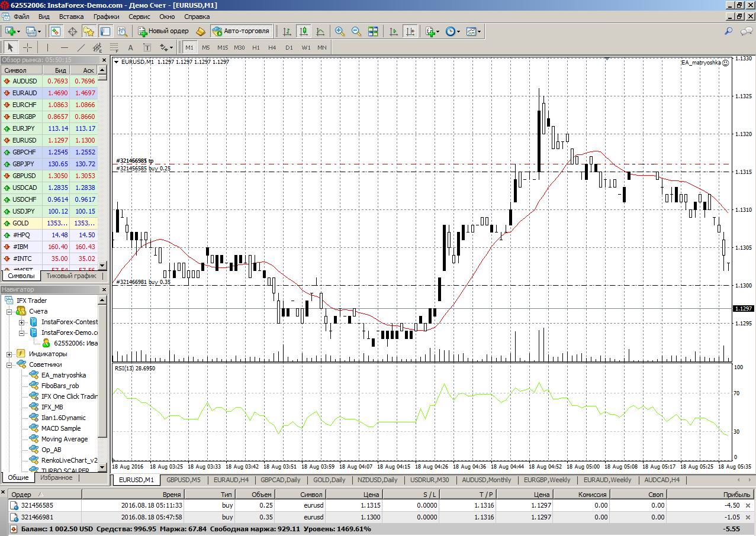Enable the H1 timeframe button
The height and width of the screenshot is (536, 756).
click(256, 47)
